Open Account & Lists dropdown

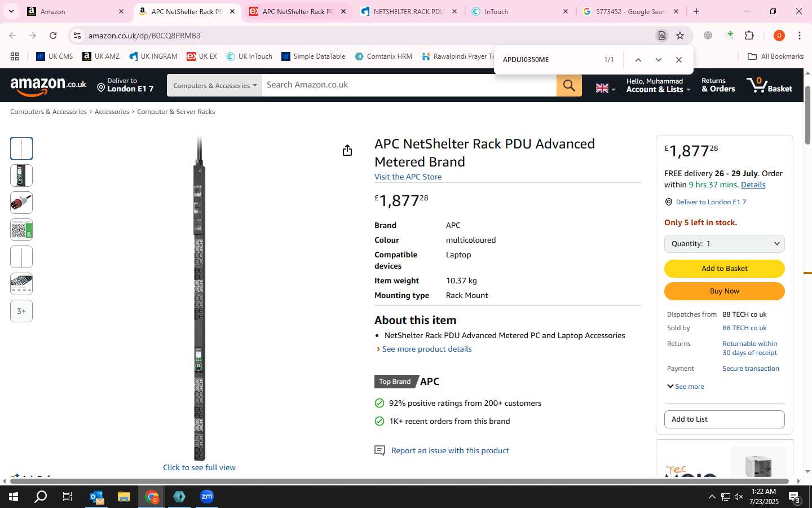658,85
